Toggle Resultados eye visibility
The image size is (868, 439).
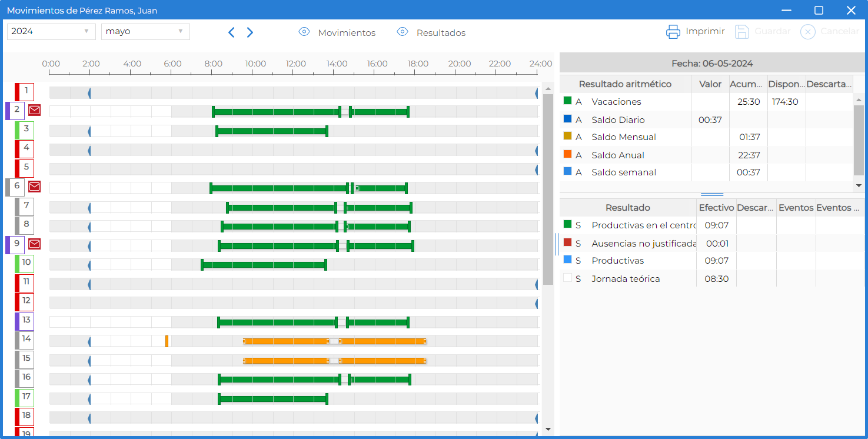coord(403,32)
